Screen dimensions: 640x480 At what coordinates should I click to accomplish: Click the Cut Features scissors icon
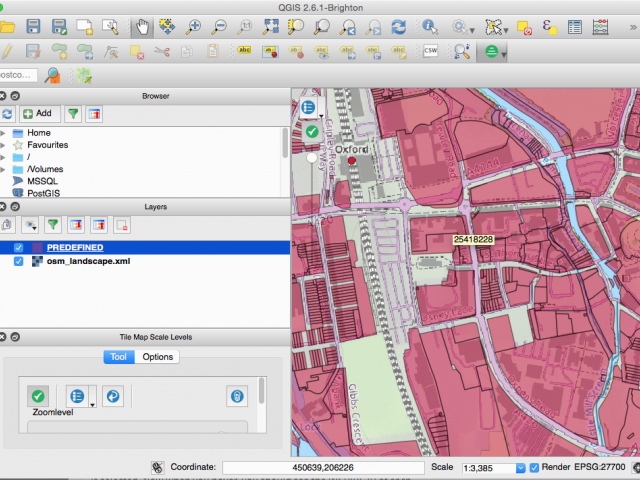[162, 52]
